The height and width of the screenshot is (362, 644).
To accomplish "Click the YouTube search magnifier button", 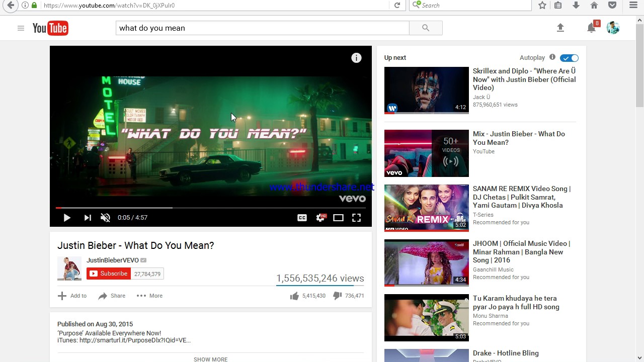I will click(426, 28).
